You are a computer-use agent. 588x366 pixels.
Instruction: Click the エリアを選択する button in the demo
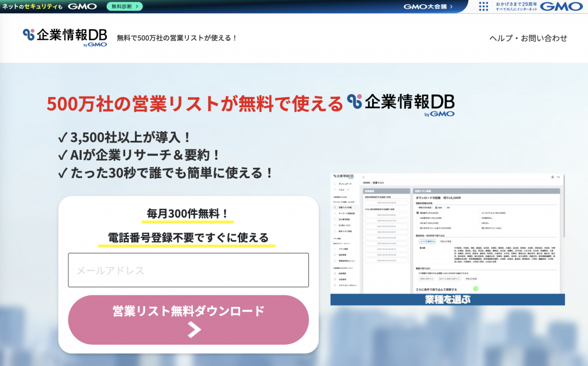[427, 241]
